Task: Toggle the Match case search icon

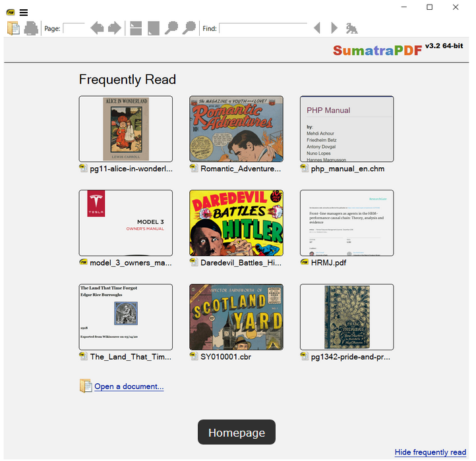Action: point(352,28)
